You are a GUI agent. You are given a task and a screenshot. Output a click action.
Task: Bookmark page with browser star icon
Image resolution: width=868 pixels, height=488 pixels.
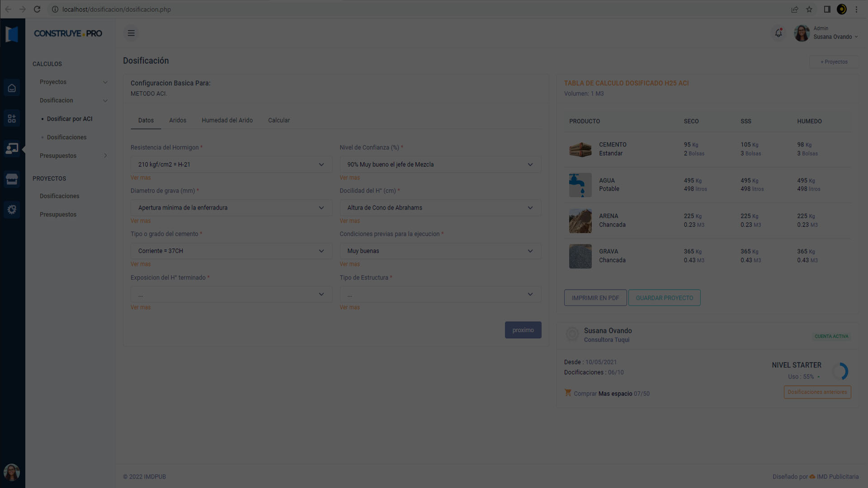[x=809, y=9]
